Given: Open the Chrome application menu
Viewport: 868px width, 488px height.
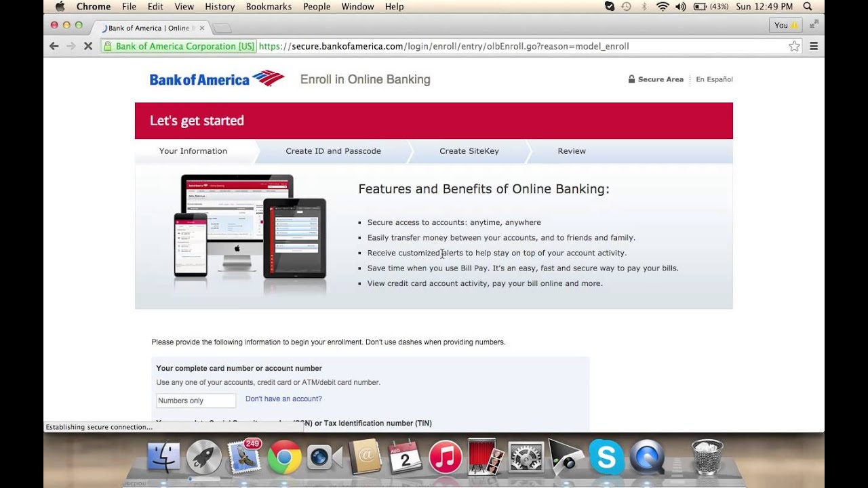Looking at the screenshot, I should click(94, 6).
